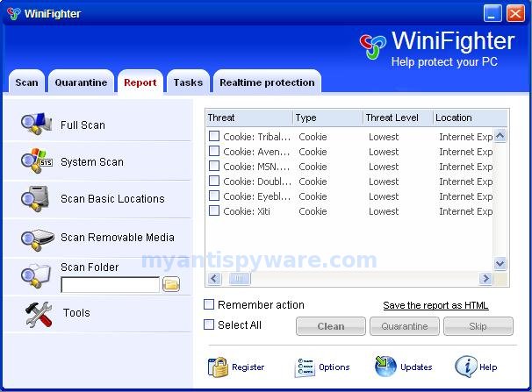Select the Report tab
The height and width of the screenshot is (392, 532).
tap(140, 82)
